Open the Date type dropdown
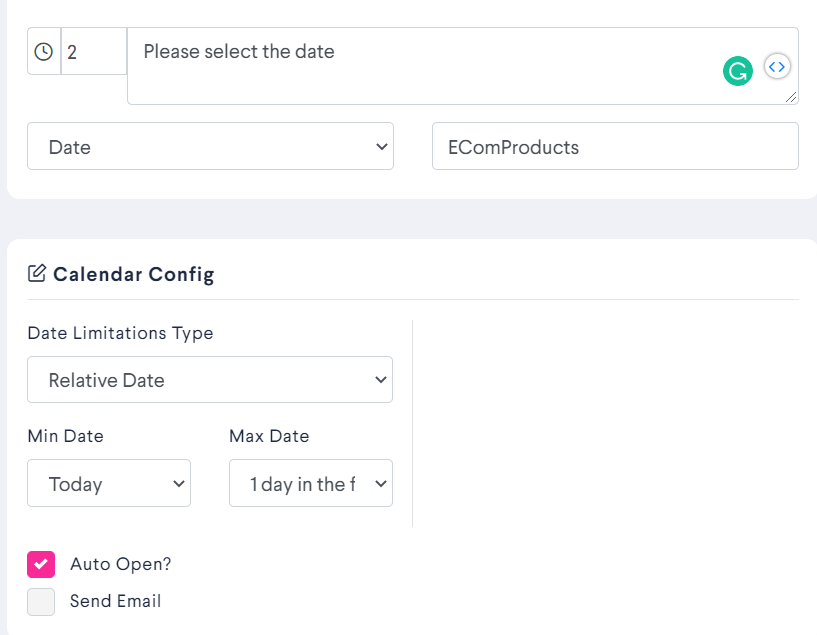This screenshot has width=817, height=635. click(211, 146)
